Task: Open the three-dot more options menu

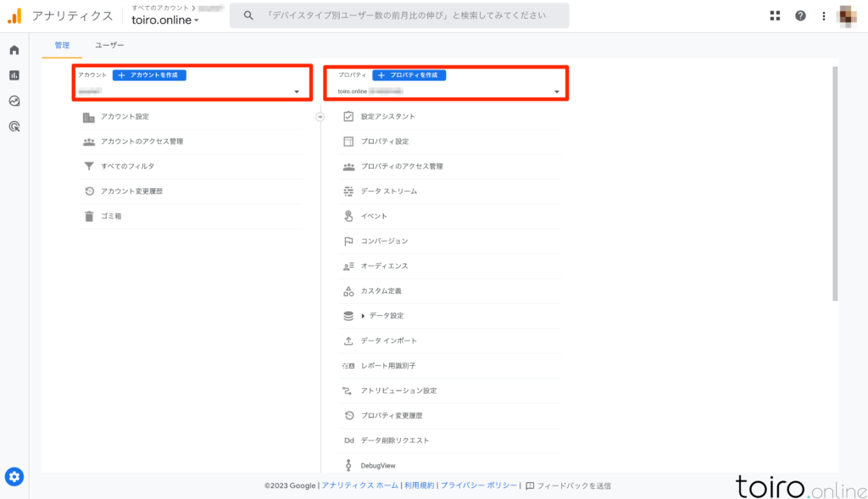Action: click(x=823, y=15)
